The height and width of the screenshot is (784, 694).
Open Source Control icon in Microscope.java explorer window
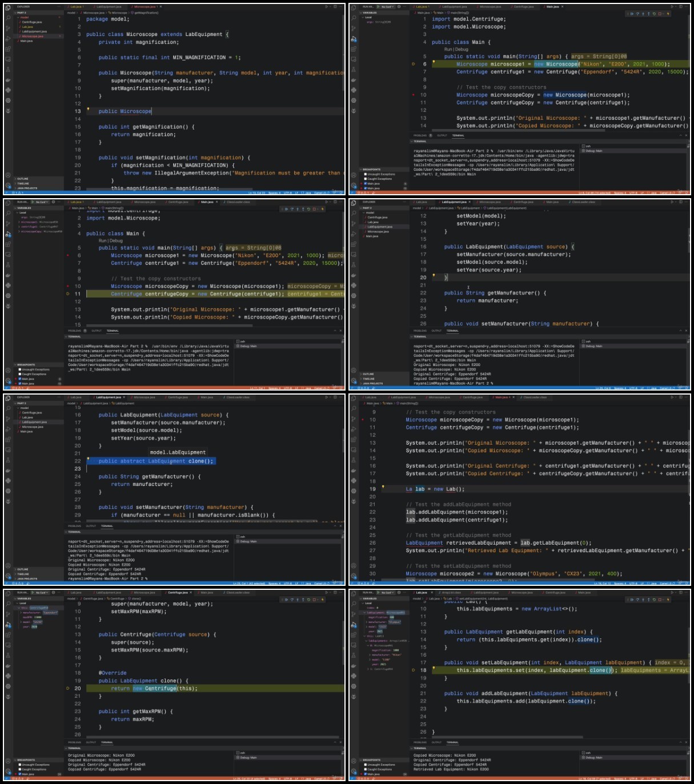(8, 29)
